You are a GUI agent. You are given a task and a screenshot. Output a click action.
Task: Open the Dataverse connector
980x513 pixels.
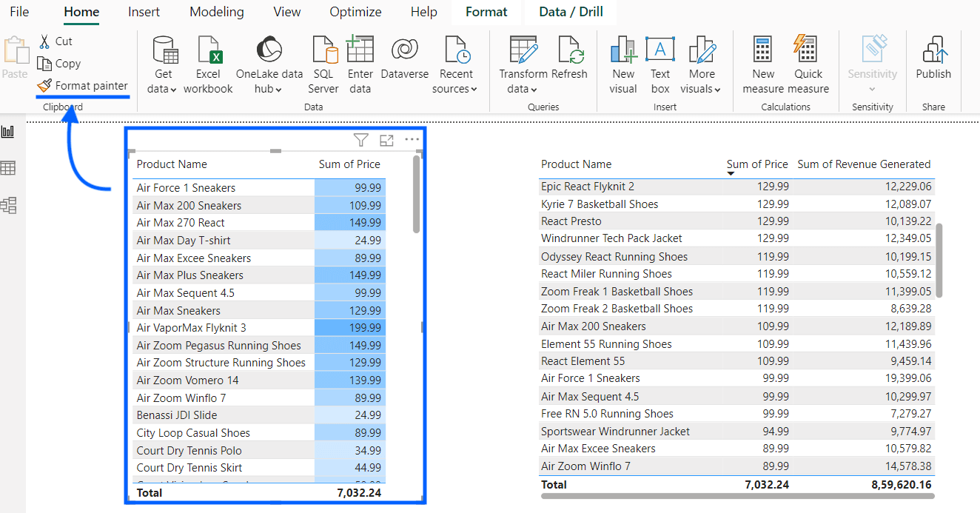[405, 58]
